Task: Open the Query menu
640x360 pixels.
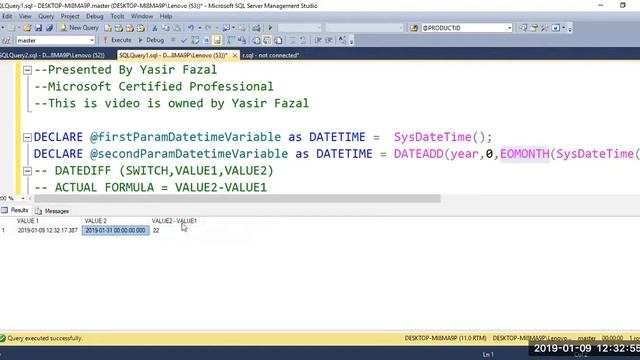Action: [x=46, y=16]
